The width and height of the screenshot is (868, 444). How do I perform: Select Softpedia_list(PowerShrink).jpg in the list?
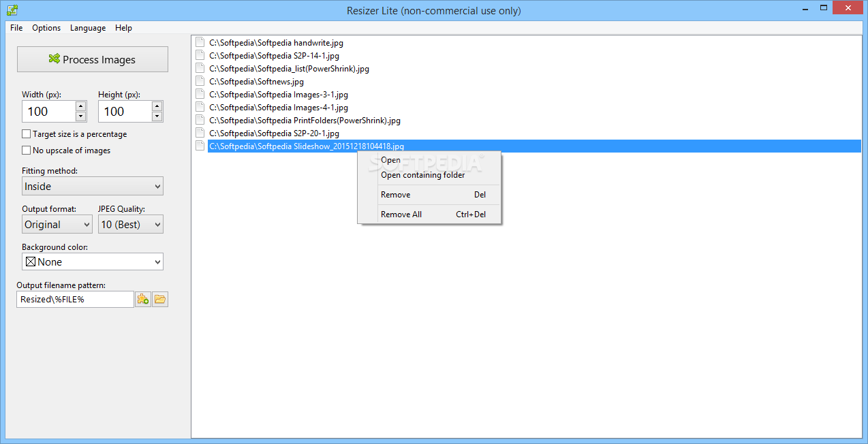tap(289, 68)
